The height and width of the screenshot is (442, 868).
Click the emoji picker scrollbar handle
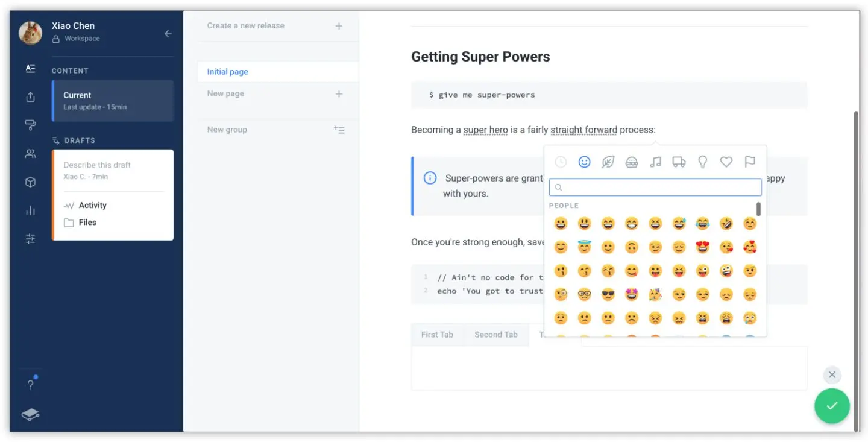[758, 209]
